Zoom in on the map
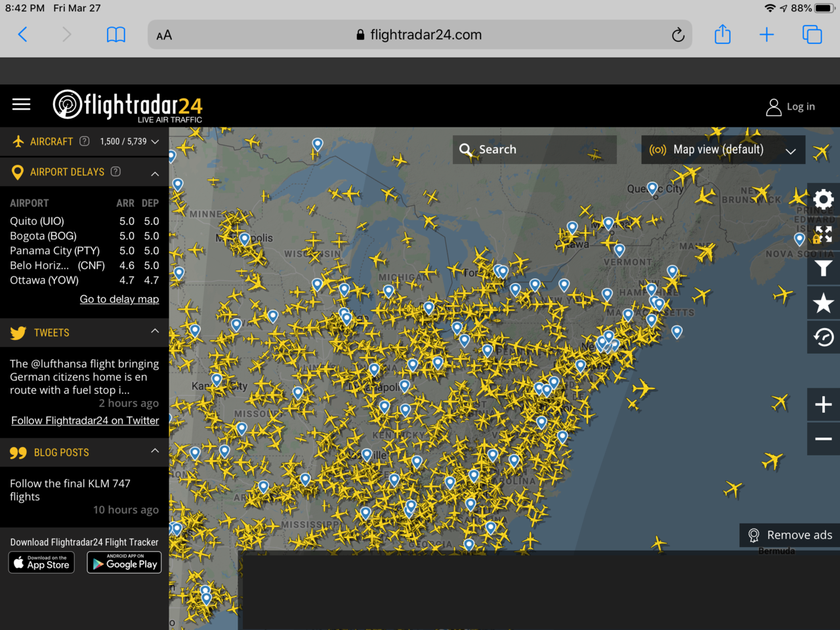This screenshot has width=840, height=630. 824,404
